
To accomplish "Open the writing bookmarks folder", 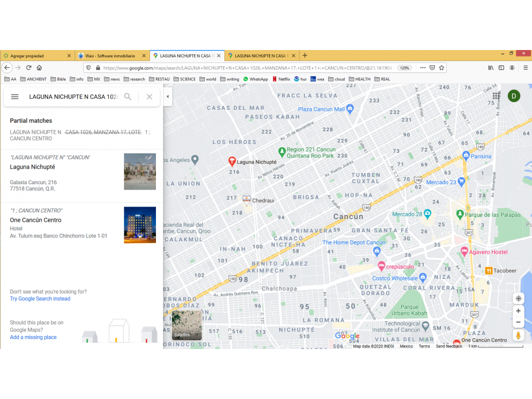I will [230, 79].
